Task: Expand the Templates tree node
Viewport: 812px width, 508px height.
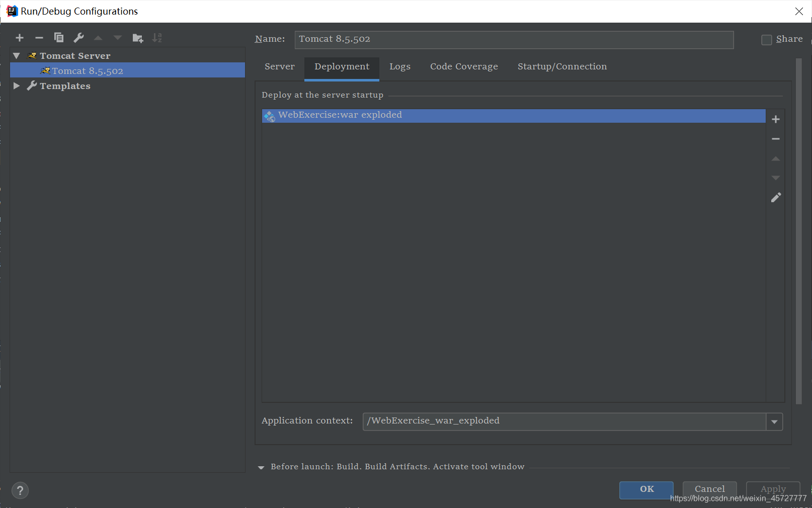Action: click(17, 86)
